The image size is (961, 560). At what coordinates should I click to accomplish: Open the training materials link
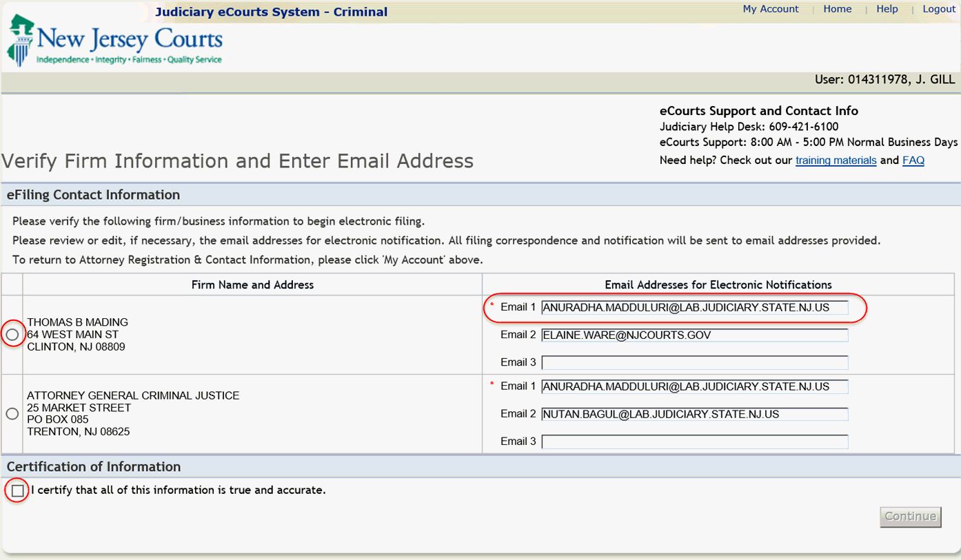(x=836, y=160)
